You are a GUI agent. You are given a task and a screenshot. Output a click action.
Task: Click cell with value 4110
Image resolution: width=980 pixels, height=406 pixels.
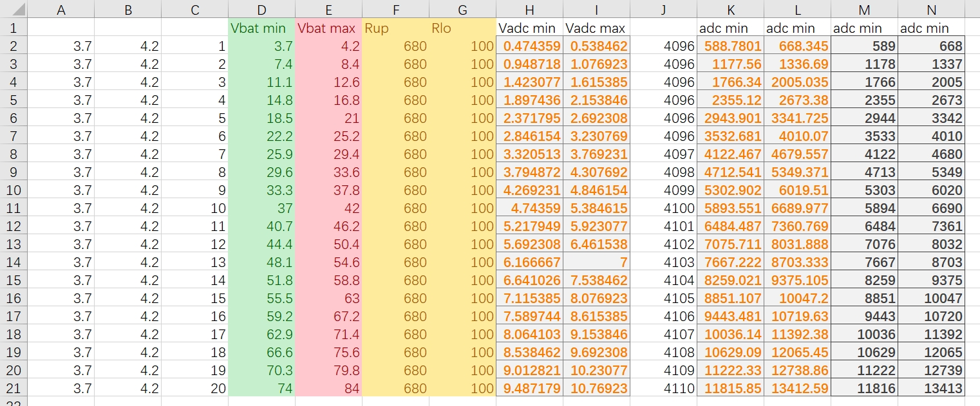pos(664,389)
